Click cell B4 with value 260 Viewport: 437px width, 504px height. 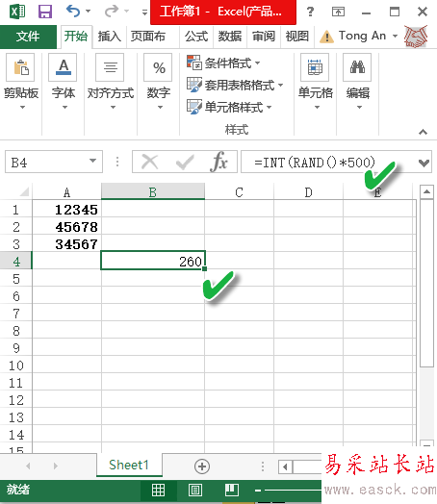click(x=153, y=261)
